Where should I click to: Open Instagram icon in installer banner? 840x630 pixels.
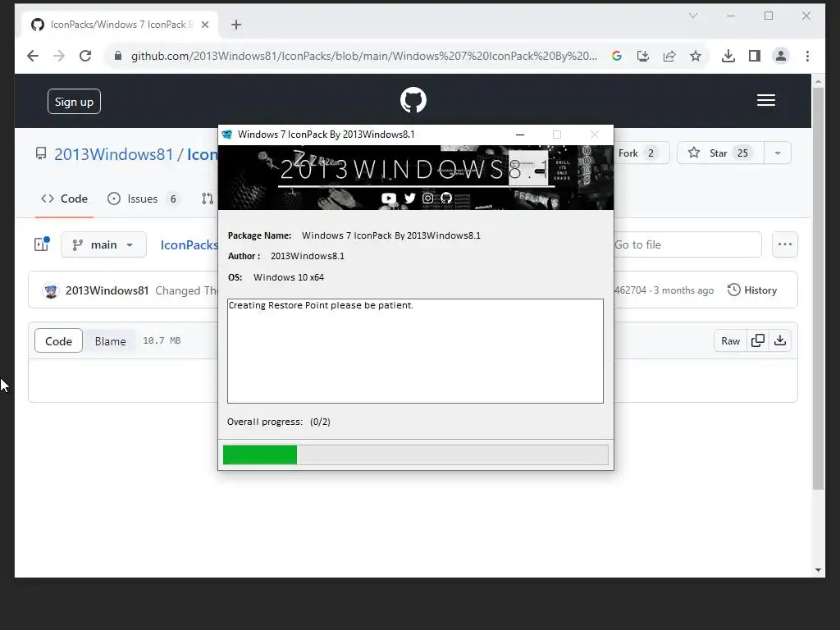(x=427, y=199)
